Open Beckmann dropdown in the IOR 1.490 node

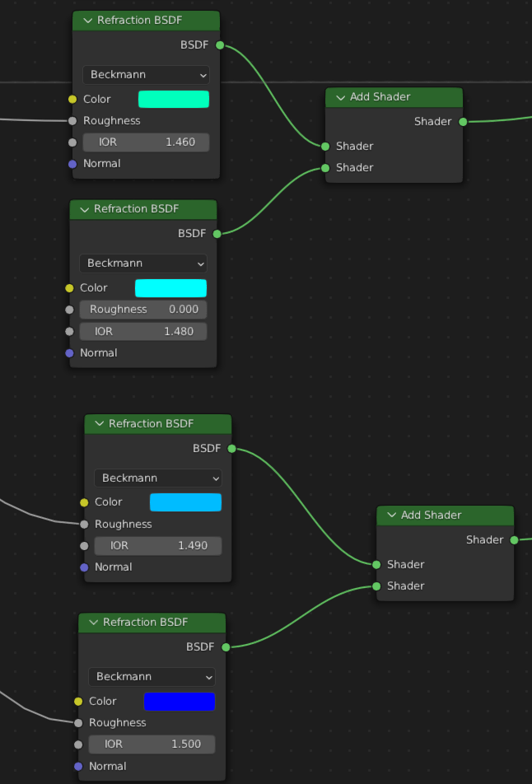click(158, 478)
